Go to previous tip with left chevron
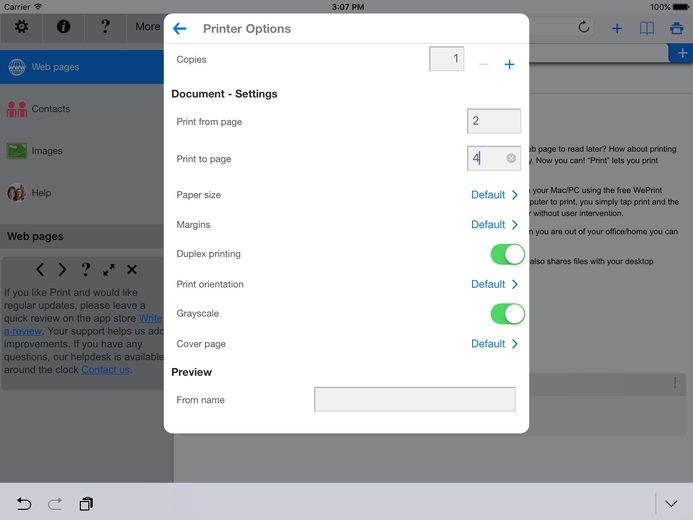This screenshot has width=693, height=520. point(40,269)
